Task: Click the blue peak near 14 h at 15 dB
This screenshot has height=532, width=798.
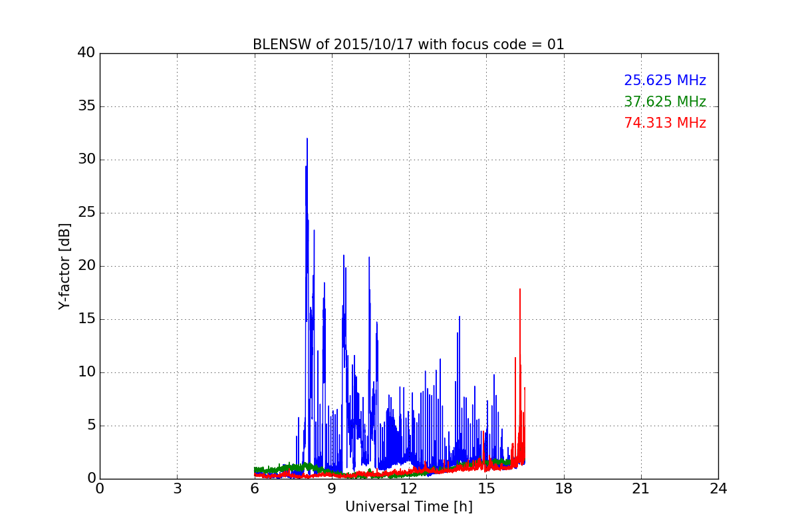Action: coord(459,318)
